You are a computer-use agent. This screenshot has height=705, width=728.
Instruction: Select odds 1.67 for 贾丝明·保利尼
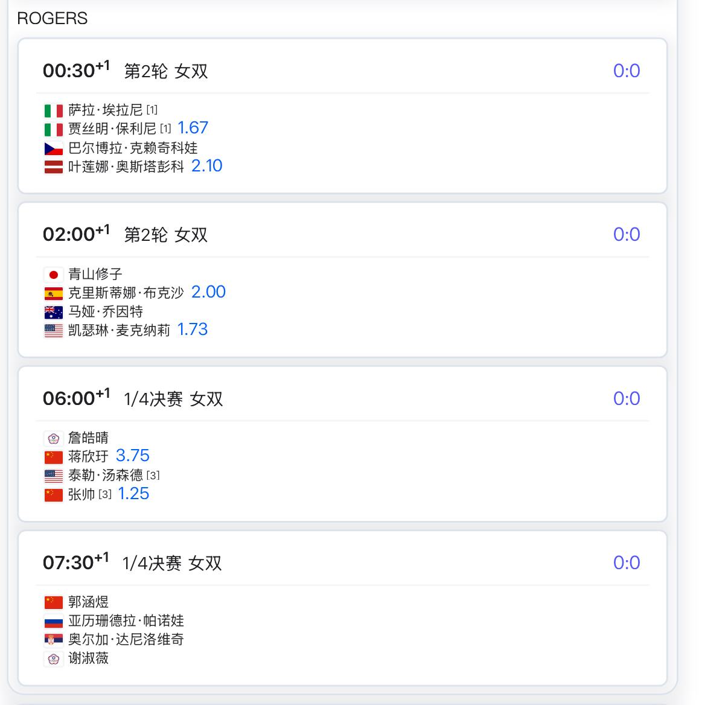click(x=193, y=128)
